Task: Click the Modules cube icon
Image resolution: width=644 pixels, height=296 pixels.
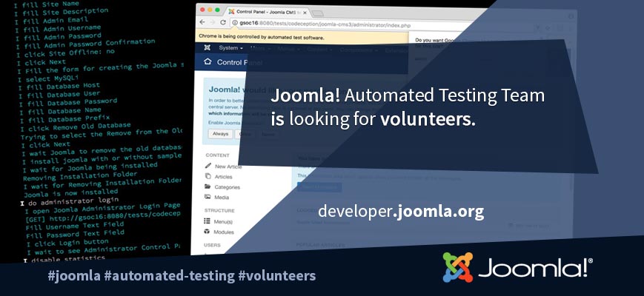Action: pyautogui.click(x=207, y=232)
